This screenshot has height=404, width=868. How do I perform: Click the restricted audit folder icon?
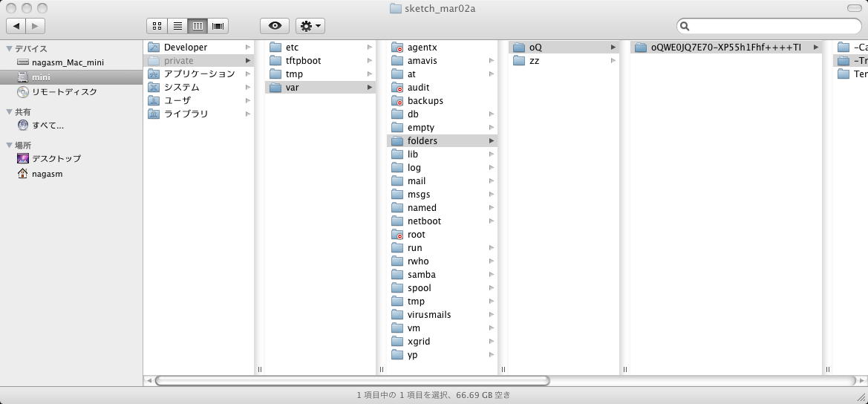(x=397, y=87)
